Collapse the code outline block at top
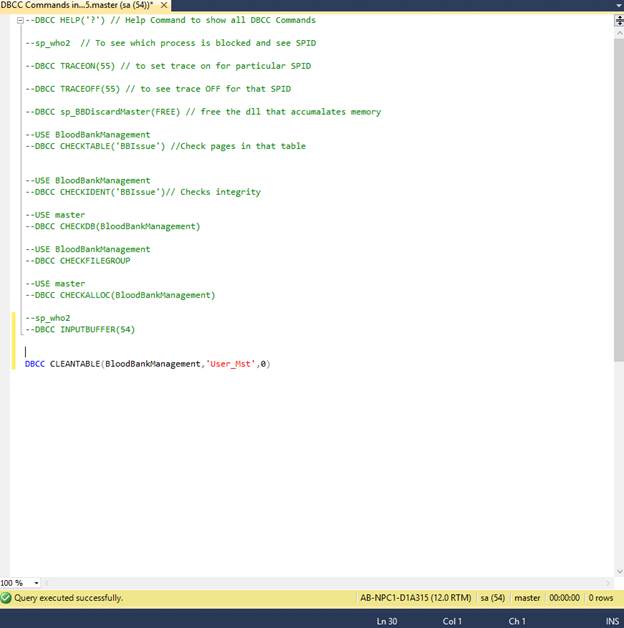This screenshot has height=628, width=624. point(20,20)
